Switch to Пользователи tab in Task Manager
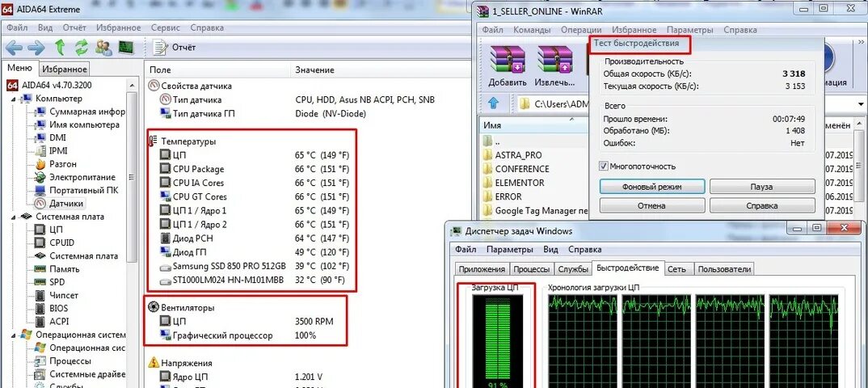 pyautogui.click(x=724, y=269)
